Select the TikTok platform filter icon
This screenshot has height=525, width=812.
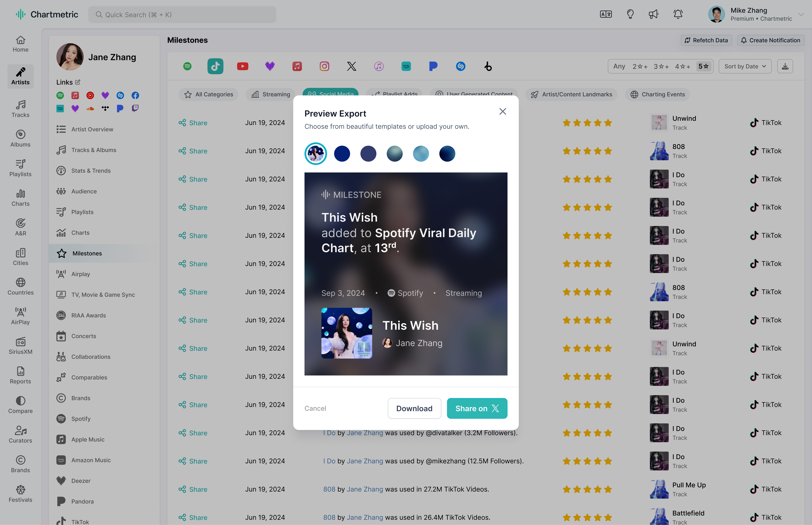pyautogui.click(x=215, y=66)
